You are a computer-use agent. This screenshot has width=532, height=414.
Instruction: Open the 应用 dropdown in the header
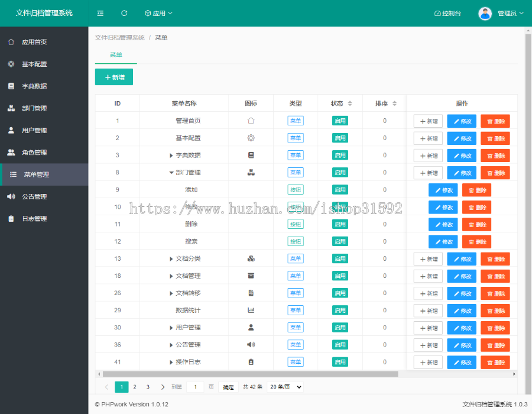pos(158,13)
